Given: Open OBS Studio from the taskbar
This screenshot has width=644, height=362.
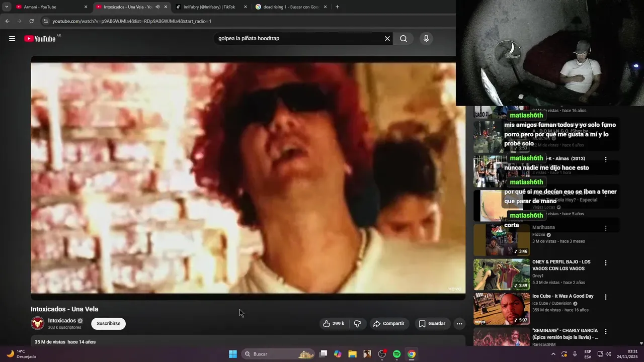Looking at the screenshot, I should pos(382,354).
